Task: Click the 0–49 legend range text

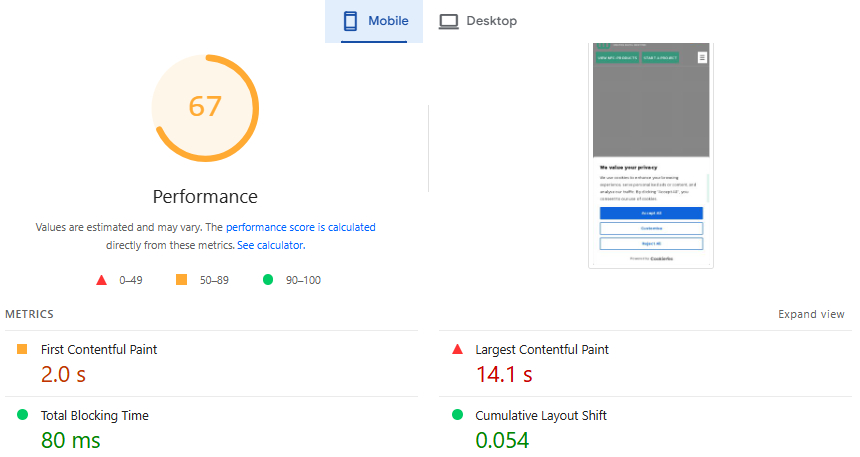Action: [131, 280]
